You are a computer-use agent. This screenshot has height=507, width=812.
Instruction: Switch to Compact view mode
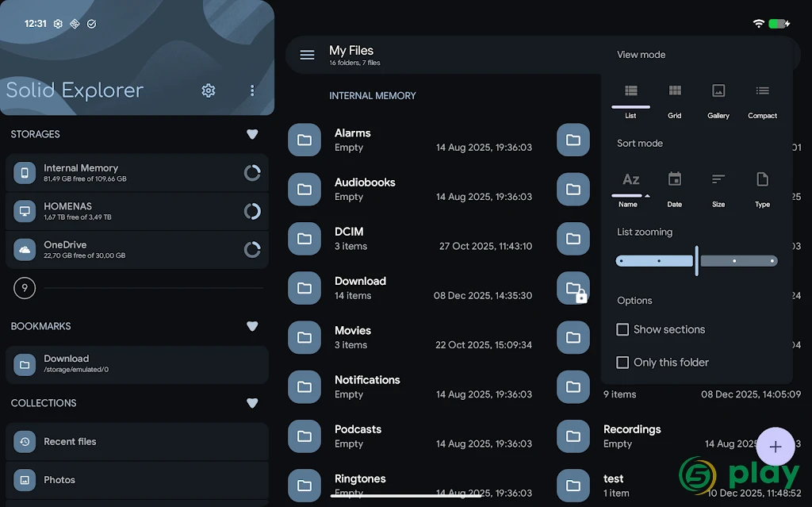coord(762,101)
